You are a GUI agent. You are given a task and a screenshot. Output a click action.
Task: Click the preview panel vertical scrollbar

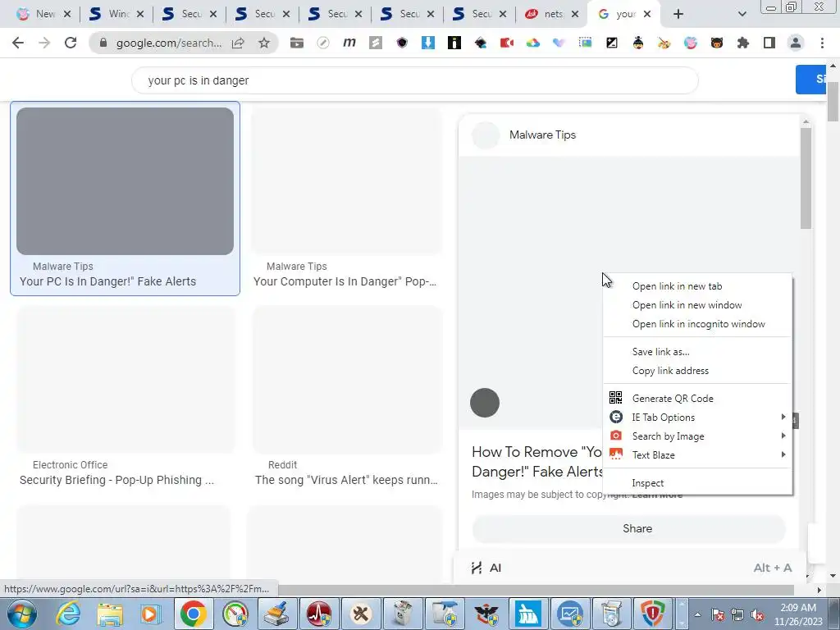click(806, 178)
